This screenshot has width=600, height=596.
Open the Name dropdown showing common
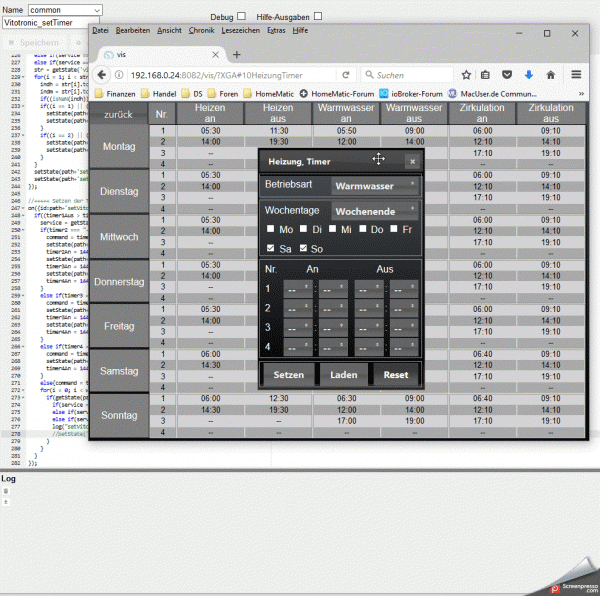[65, 10]
